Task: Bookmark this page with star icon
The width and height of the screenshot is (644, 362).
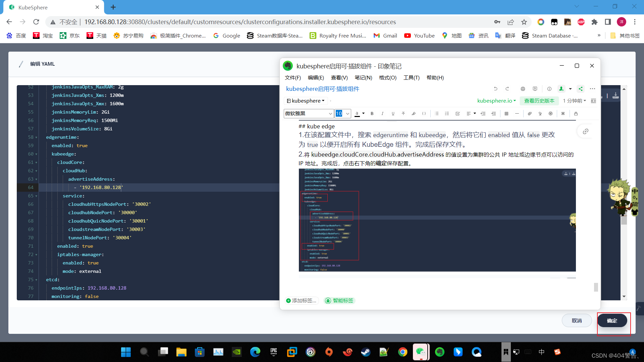Action: (x=524, y=22)
